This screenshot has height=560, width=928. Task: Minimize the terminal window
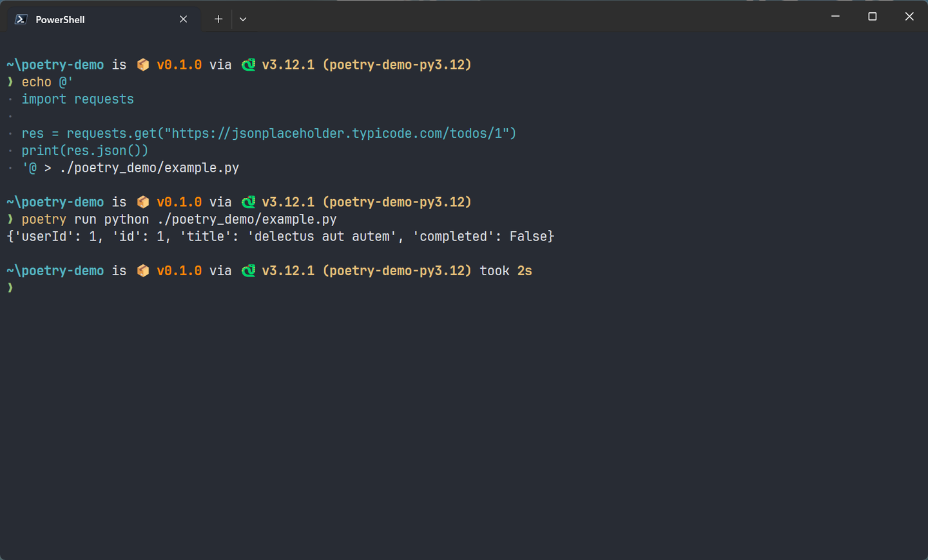835,16
